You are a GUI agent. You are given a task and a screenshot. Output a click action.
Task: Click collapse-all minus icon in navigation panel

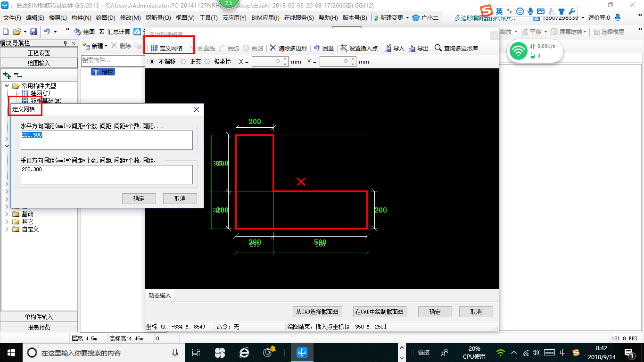[x=17, y=75]
